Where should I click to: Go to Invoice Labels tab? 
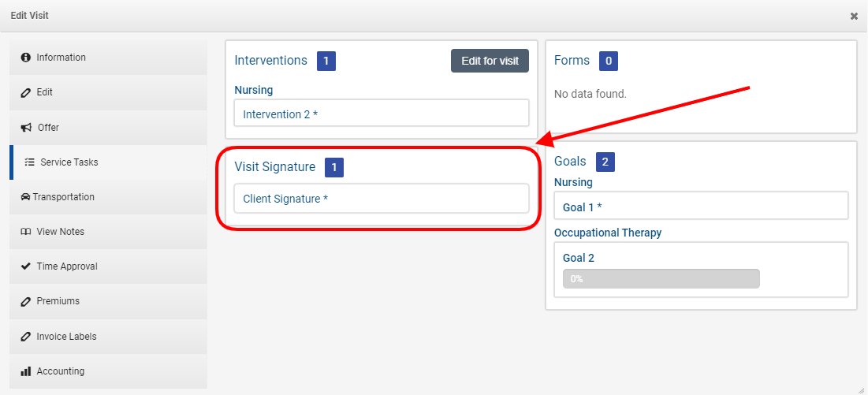(x=108, y=337)
